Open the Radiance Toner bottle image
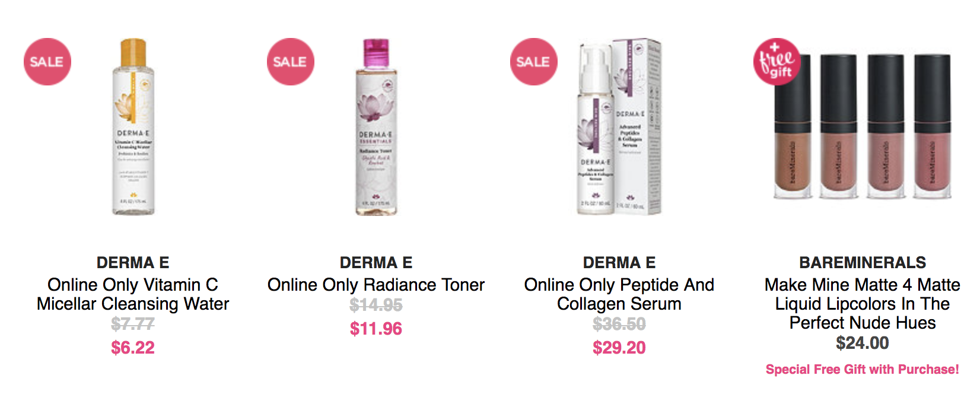980x407 pixels. (x=376, y=126)
